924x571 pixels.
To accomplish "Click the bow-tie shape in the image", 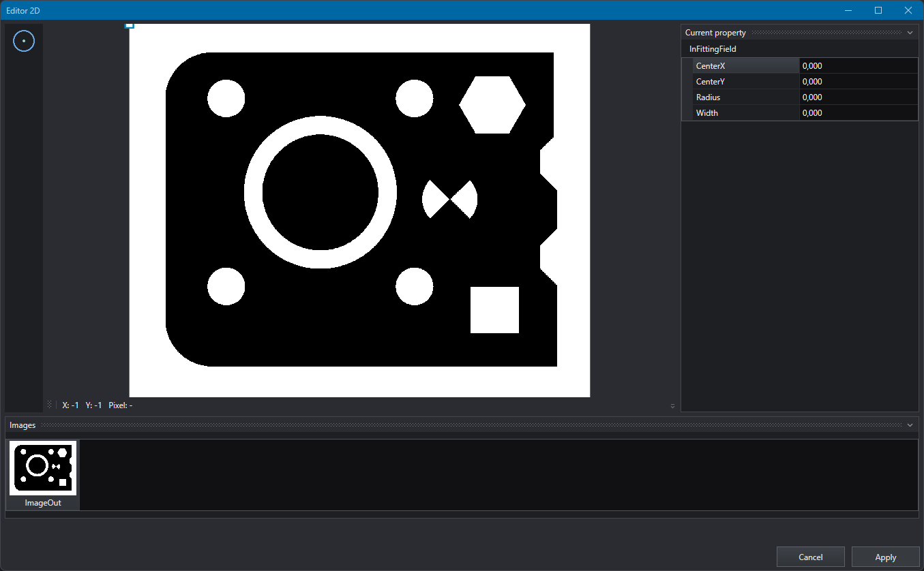I will coord(450,199).
